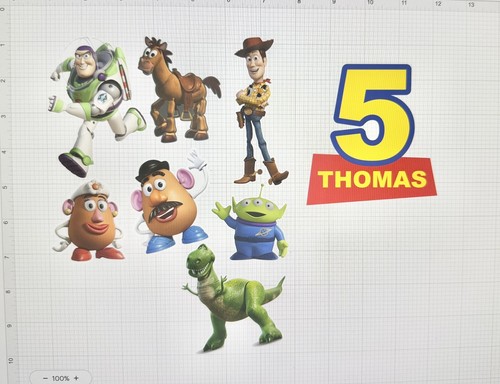Click the 100% zoom level label
Viewport: 500px width, 384px height.
click(x=61, y=378)
